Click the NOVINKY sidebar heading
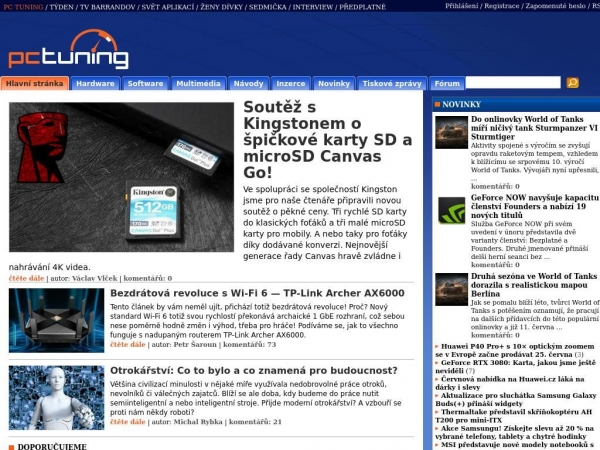Image resolution: width=600 pixels, height=450 pixels. [x=461, y=104]
